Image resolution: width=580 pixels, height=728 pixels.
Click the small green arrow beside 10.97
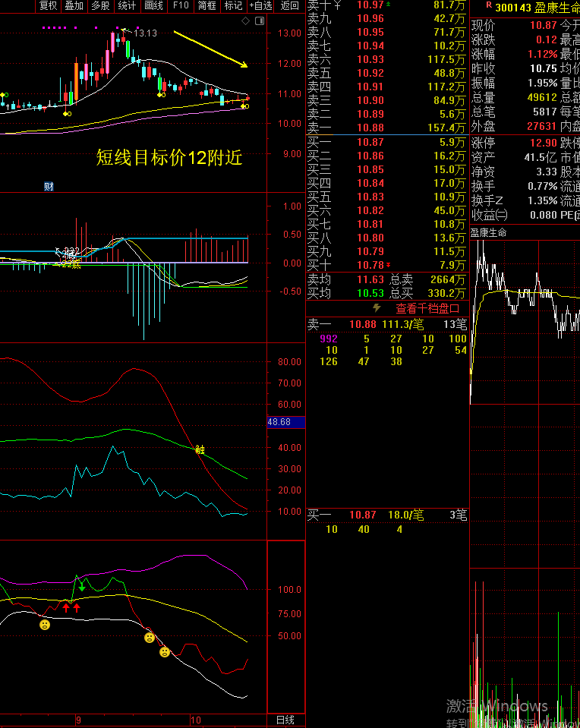point(389,5)
